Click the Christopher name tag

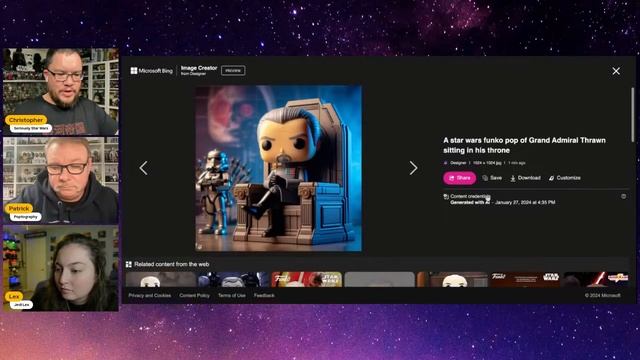pyautogui.click(x=26, y=120)
